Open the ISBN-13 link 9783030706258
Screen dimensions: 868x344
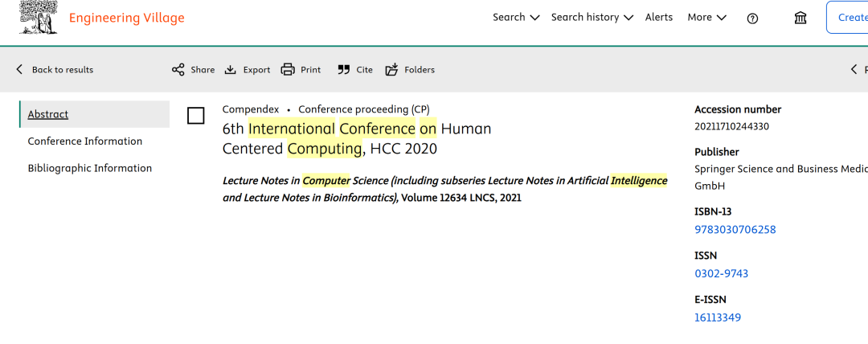735,229
